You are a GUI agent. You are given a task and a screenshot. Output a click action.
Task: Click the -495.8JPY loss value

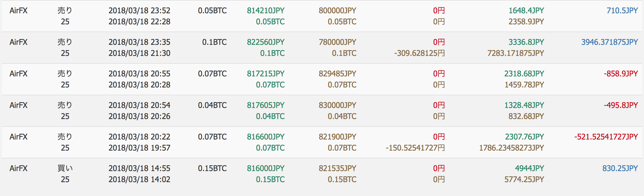click(x=621, y=105)
